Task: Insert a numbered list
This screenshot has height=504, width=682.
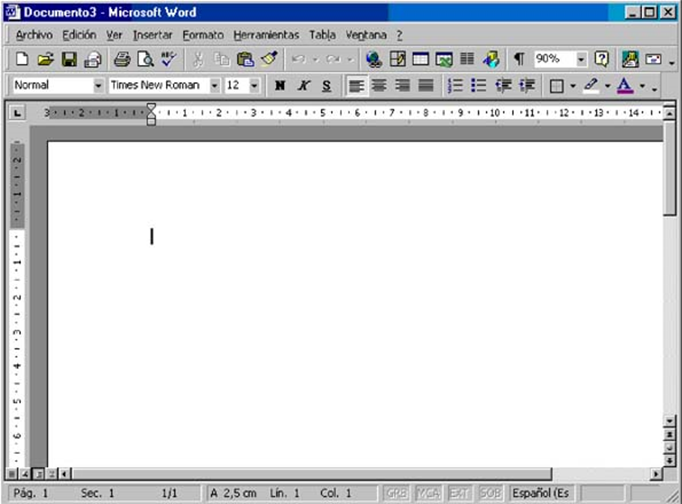Action: click(x=455, y=85)
